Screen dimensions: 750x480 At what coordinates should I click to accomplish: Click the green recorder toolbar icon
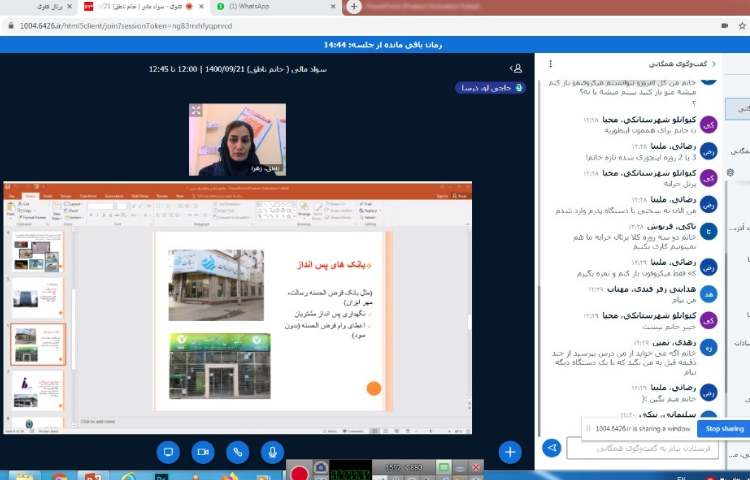pyautogui.click(x=443, y=468)
